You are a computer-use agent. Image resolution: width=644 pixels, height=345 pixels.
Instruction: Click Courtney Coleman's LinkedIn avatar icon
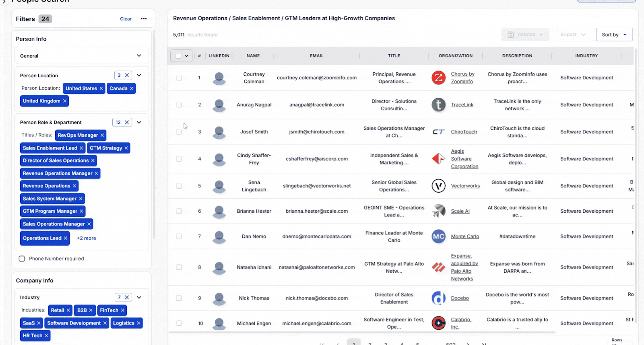pyautogui.click(x=219, y=78)
